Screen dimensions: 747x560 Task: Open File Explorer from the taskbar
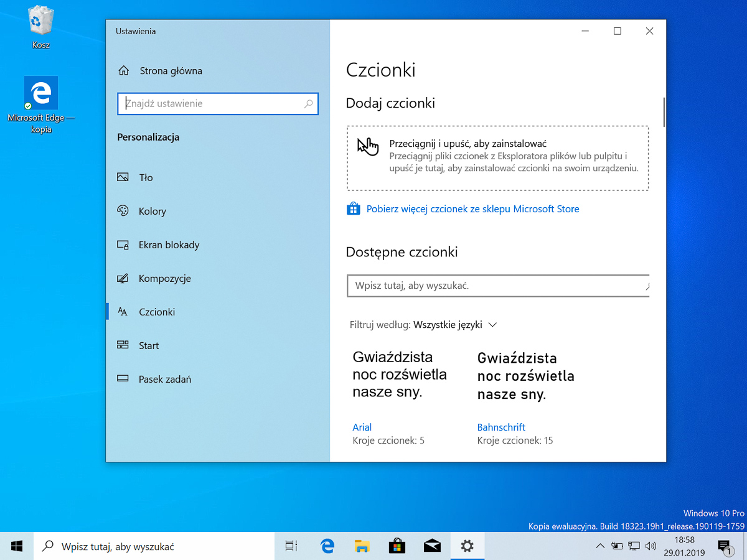click(362, 546)
